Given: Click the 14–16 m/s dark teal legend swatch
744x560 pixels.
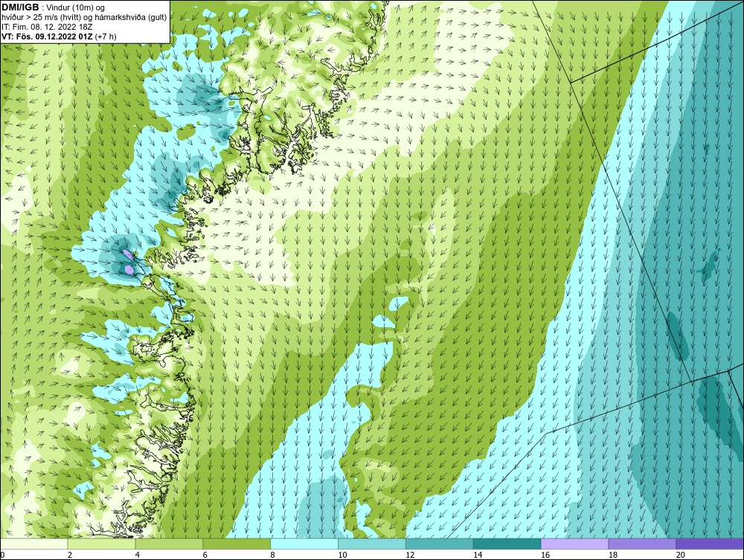Looking at the screenshot, I should pyautogui.click(x=507, y=544).
